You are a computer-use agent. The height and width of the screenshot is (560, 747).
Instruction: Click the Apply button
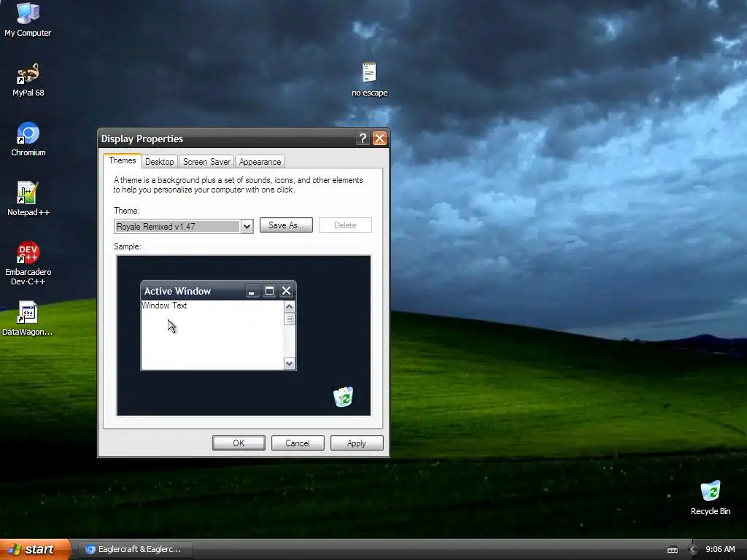click(357, 443)
